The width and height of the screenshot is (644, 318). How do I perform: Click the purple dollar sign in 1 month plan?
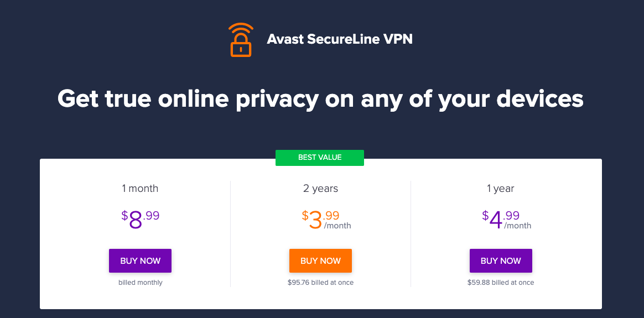pyautogui.click(x=124, y=215)
